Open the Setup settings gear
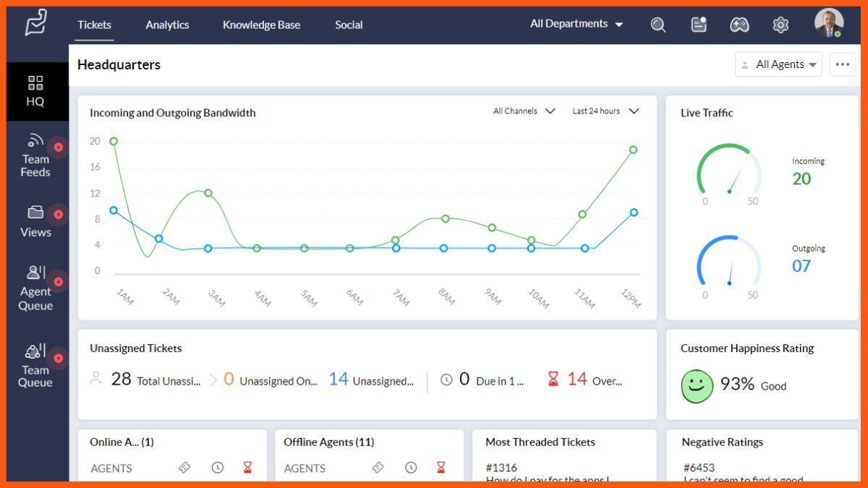 (780, 24)
